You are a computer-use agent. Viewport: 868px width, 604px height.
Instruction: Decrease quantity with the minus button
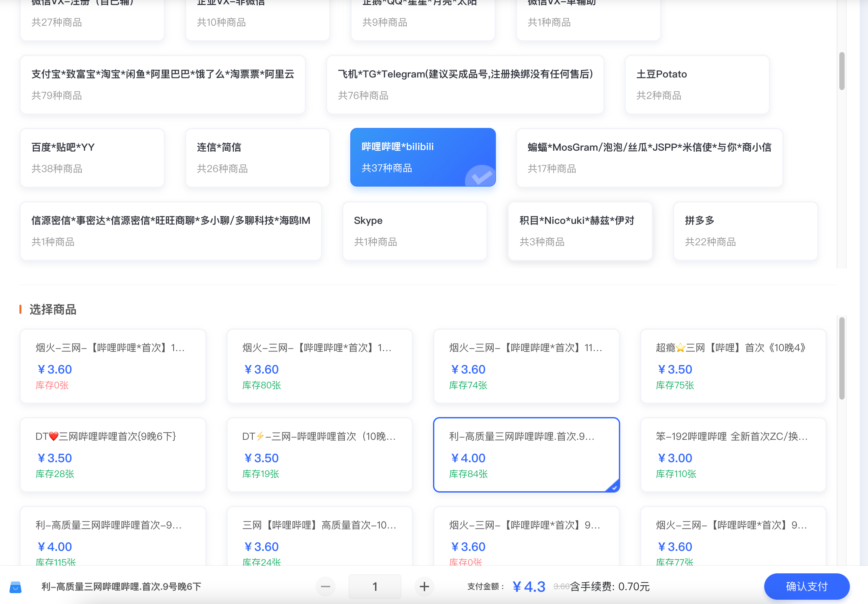pos(326,587)
